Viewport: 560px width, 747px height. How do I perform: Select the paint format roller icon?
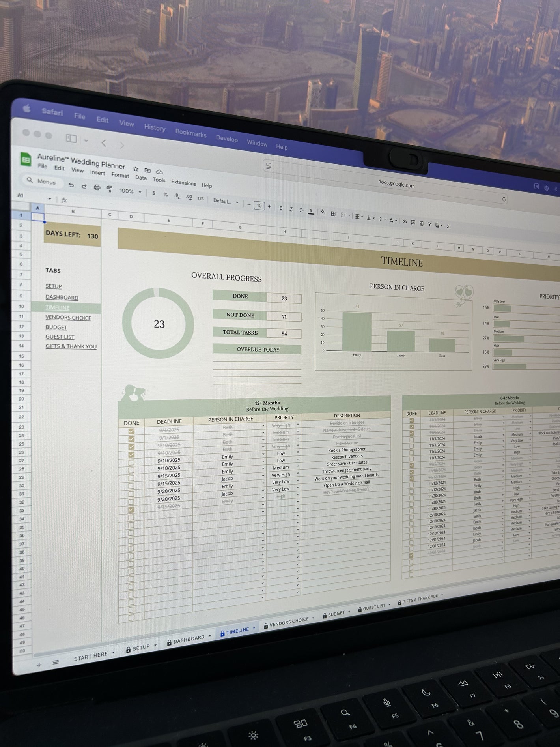110,189
